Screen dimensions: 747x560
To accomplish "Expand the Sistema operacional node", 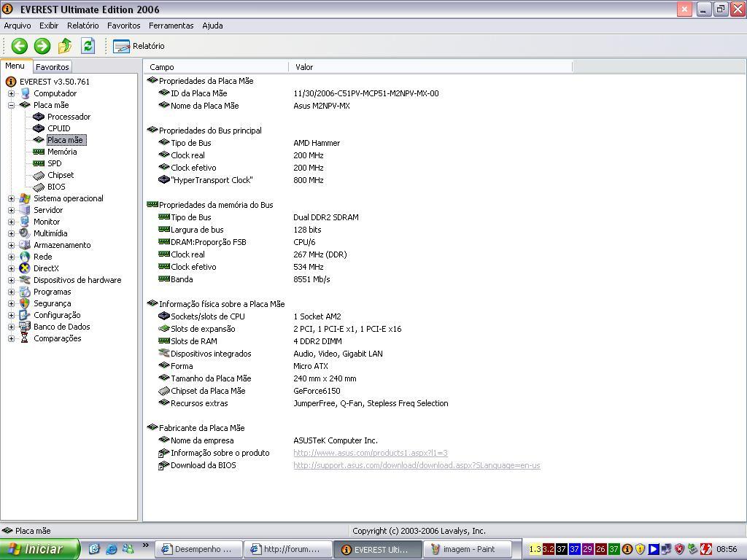I will (x=12, y=198).
